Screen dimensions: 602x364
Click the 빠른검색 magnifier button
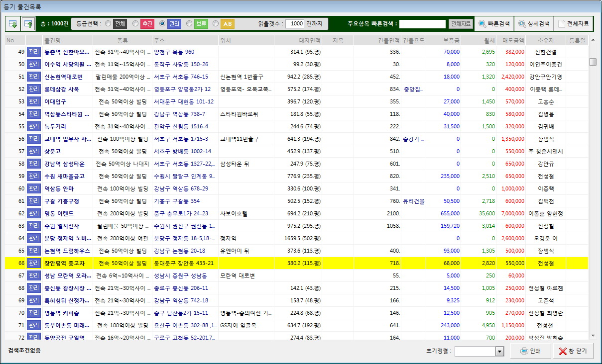point(494,23)
